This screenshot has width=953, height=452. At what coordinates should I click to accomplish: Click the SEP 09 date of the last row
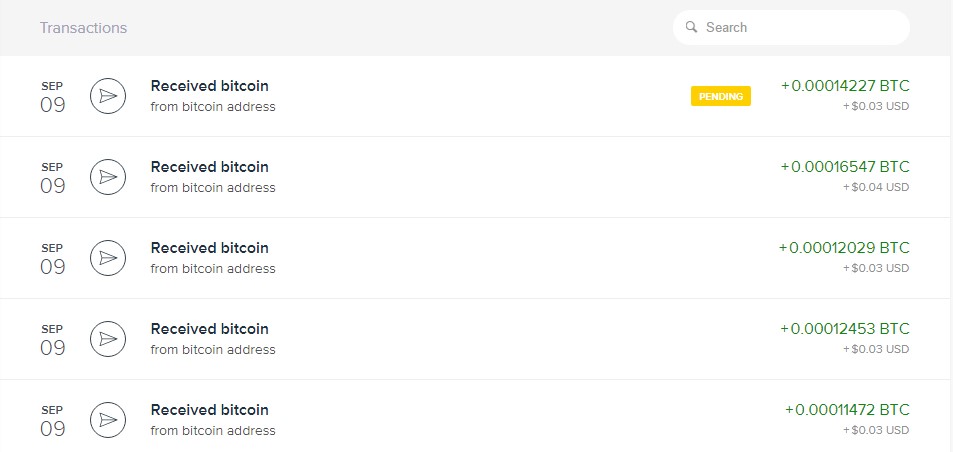52,420
